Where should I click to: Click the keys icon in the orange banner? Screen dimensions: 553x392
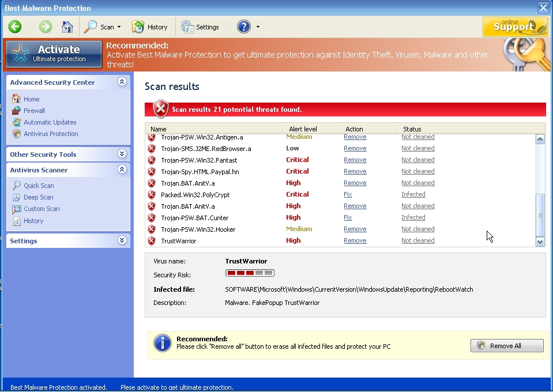click(526, 54)
